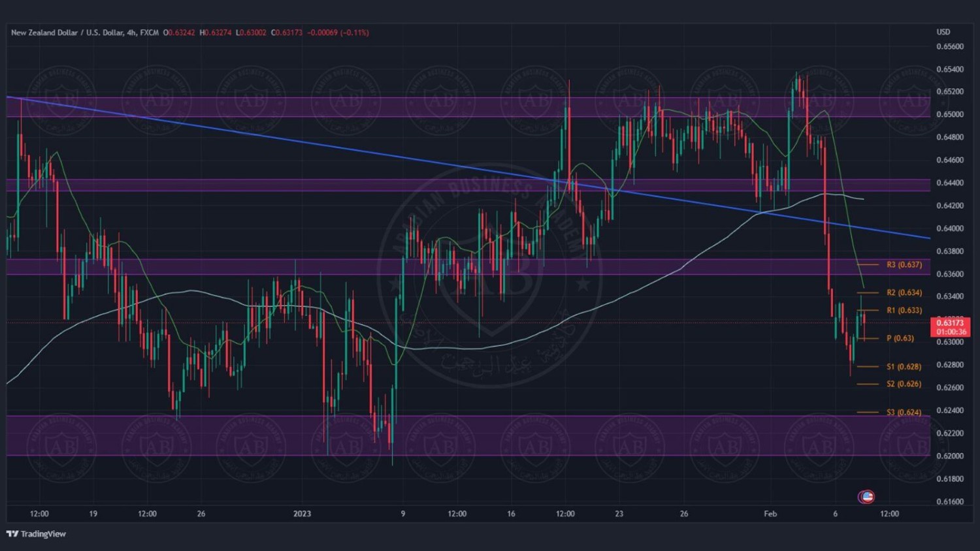Click 0.62400 on the price axis
Viewport: 980px width, 551px height.
point(950,411)
